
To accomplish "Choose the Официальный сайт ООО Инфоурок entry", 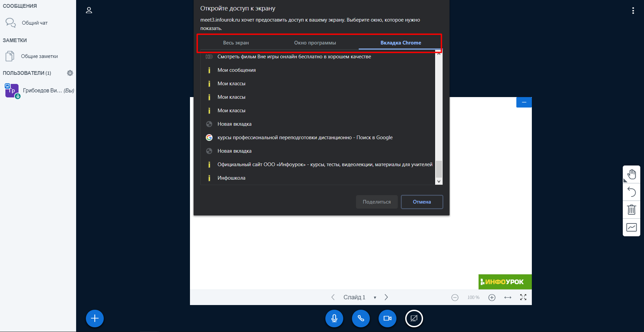I will coord(318,164).
